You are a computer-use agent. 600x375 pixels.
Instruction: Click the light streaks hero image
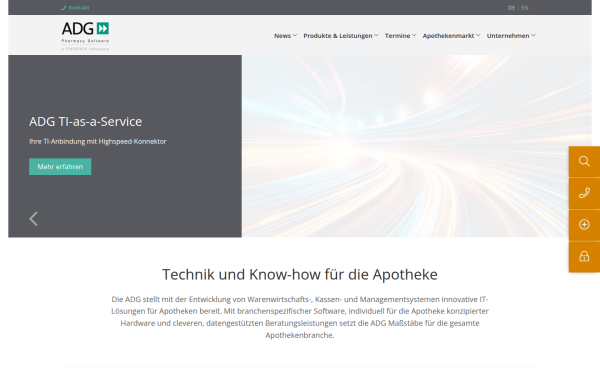point(416,146)
